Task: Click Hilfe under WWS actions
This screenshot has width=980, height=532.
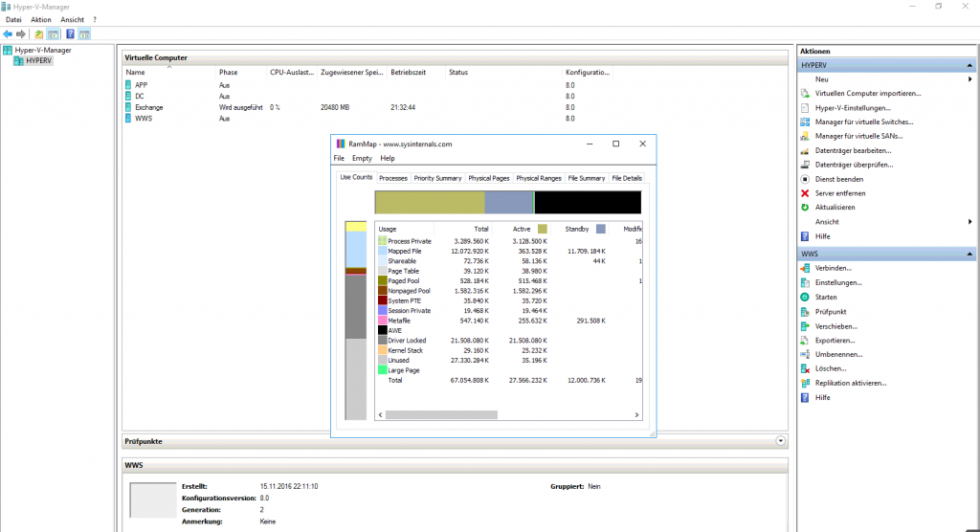Action: coord(822,398)
